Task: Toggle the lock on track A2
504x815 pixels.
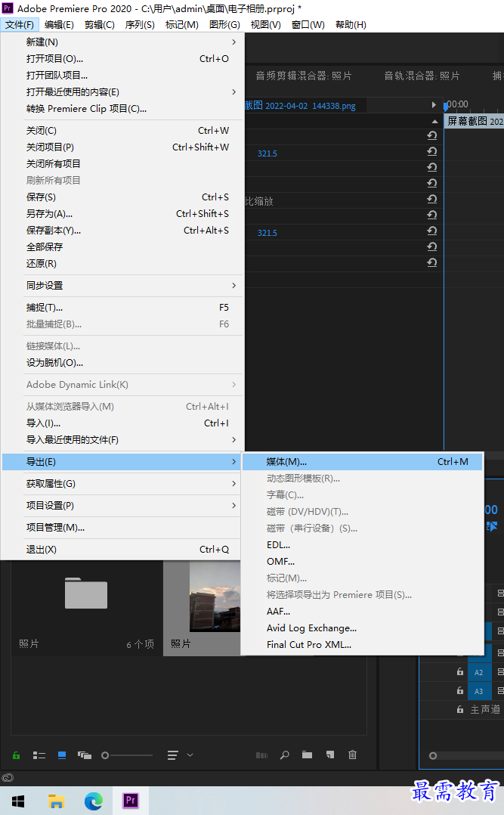Action: coord(460,671)
